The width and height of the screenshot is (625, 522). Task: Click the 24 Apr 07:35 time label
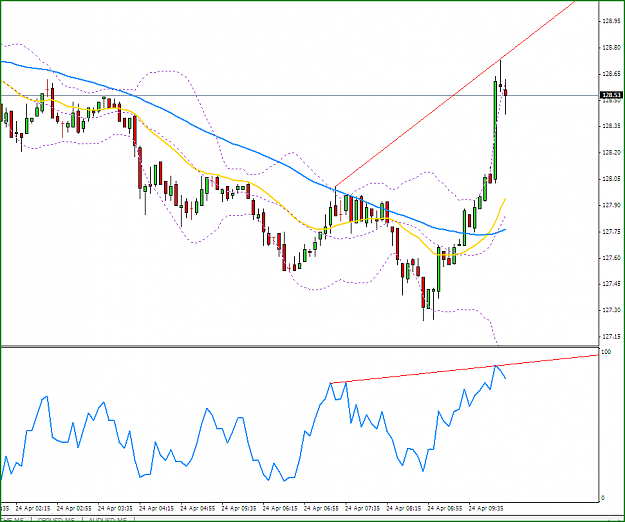362,508
